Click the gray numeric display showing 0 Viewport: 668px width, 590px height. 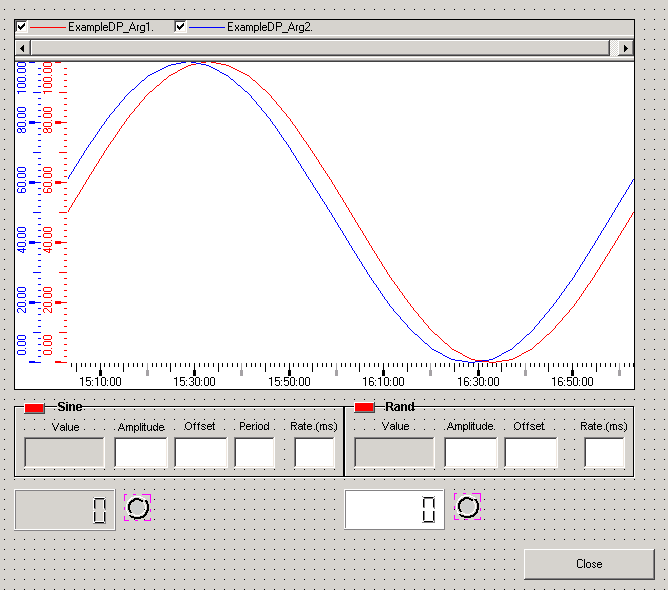click(65, 510)
